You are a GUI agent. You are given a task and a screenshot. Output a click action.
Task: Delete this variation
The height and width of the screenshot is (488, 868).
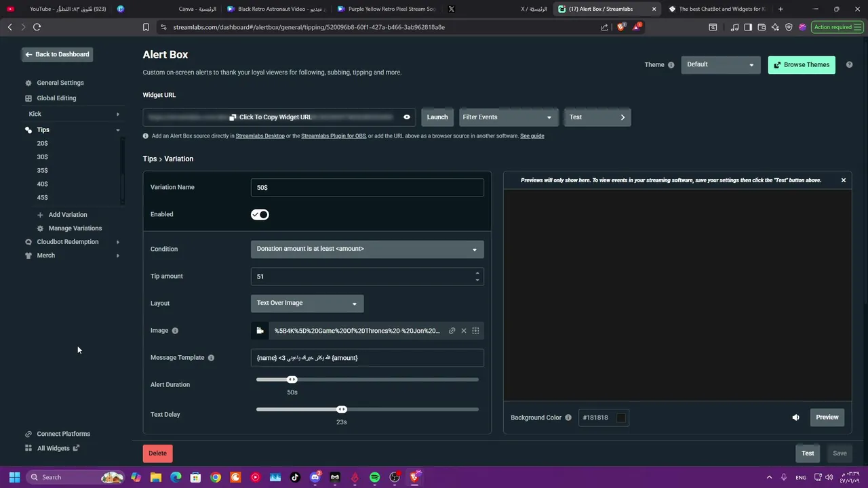point(157,453)
